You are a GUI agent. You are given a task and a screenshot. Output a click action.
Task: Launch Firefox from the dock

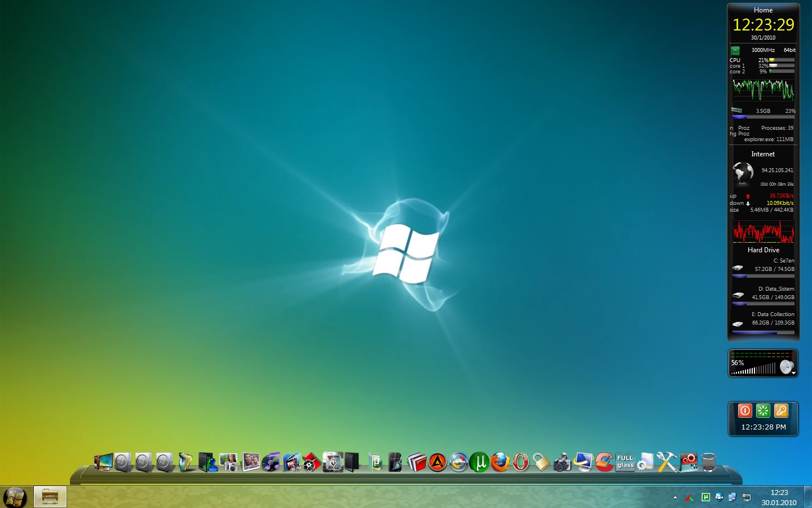[500, 462]
